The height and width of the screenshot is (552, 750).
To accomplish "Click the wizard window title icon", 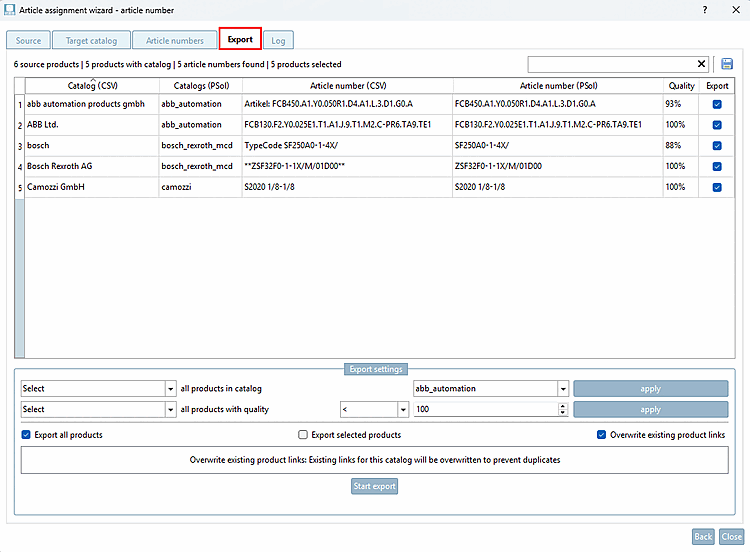I will (x=9, y=10).
